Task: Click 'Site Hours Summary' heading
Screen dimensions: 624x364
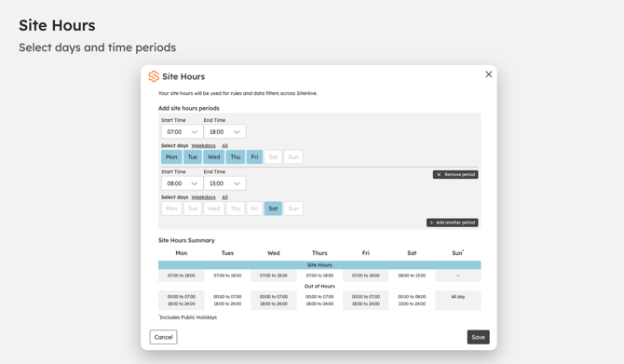Action: coord(186,240)
